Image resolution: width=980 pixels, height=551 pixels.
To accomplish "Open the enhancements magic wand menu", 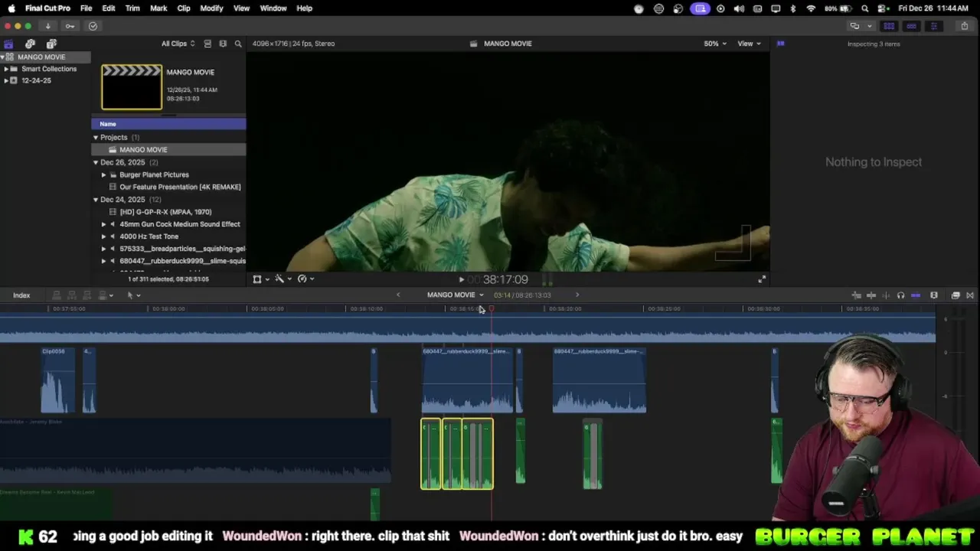I will point(283,279).
